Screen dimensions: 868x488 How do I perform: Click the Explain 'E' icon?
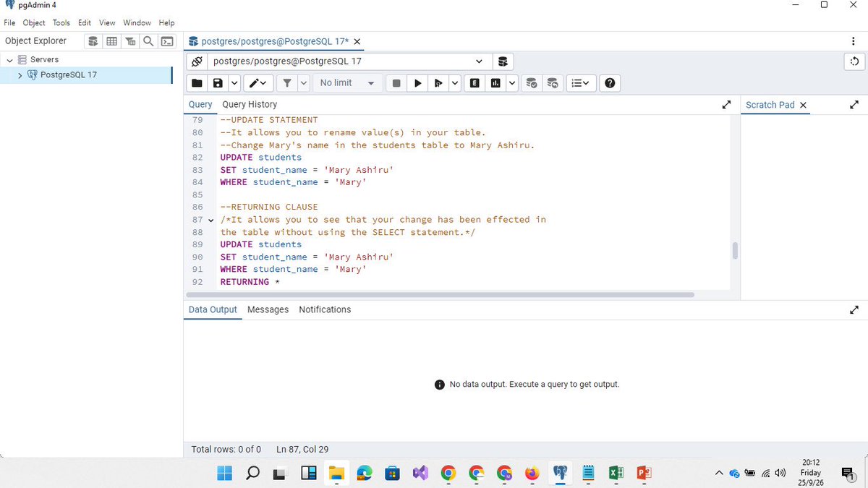[x=475, y=83]
